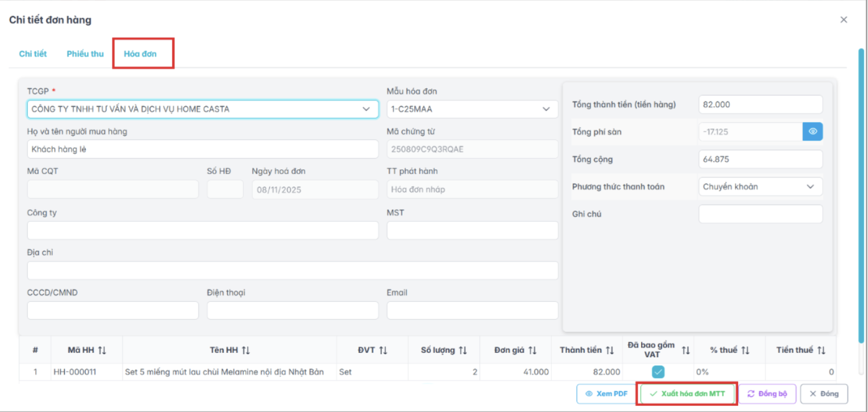Sort table by Đơn giá column
The image size is (868, 412).
tap(532, 351)
